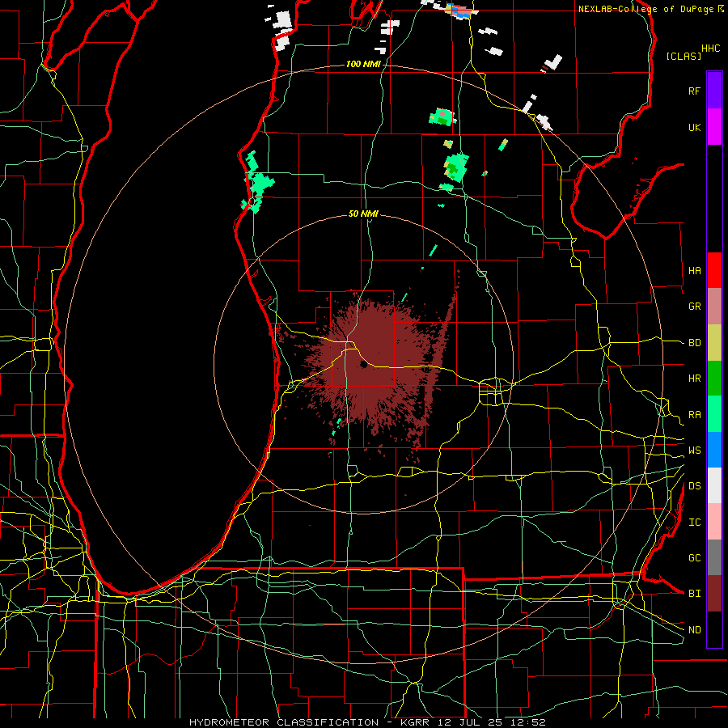The width and height of the screenshot is (728, 728).
Task: Click the 12:52 time stamp
Action: (x=530, y=722)
